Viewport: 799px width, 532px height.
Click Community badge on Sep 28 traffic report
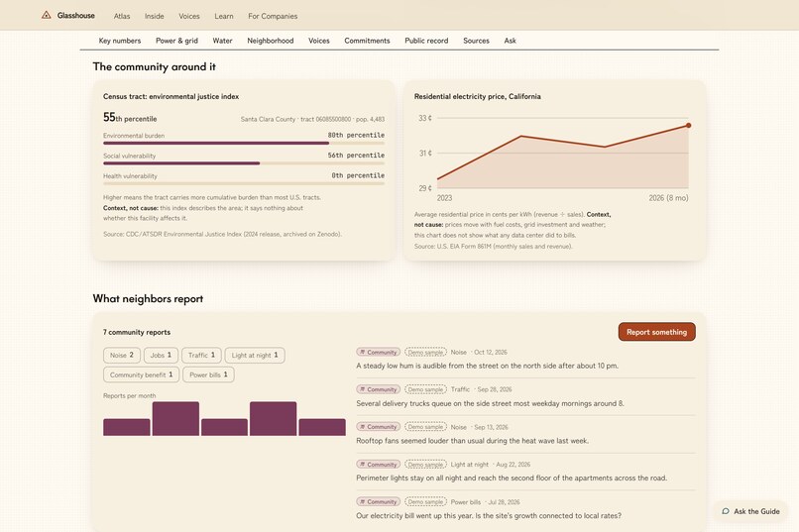(x=378, y=389)
